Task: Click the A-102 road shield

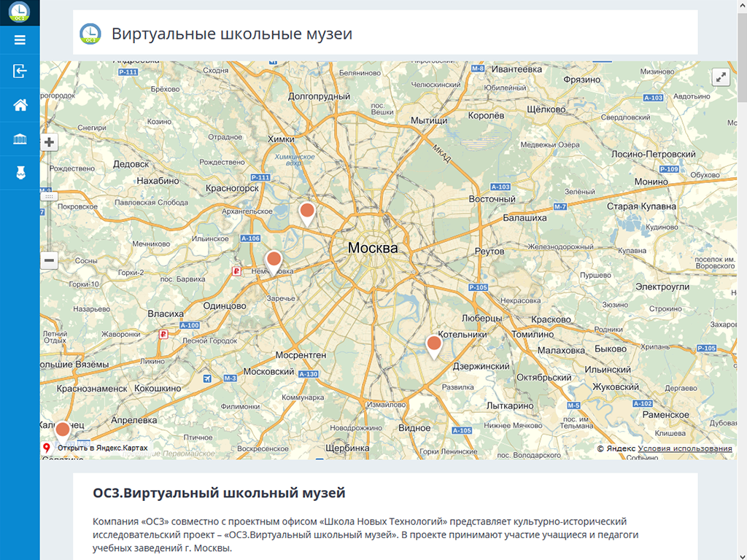Action: (x=643, y=403)
